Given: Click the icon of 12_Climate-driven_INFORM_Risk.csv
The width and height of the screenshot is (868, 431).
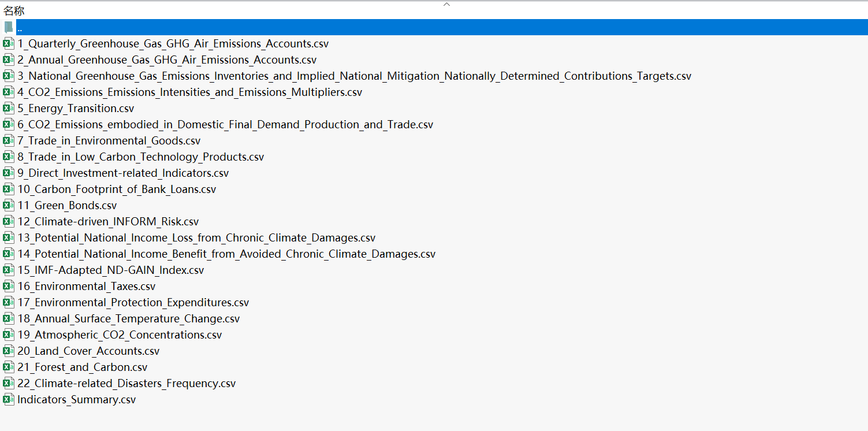Looking at the screenshot, I should [9, 221].
